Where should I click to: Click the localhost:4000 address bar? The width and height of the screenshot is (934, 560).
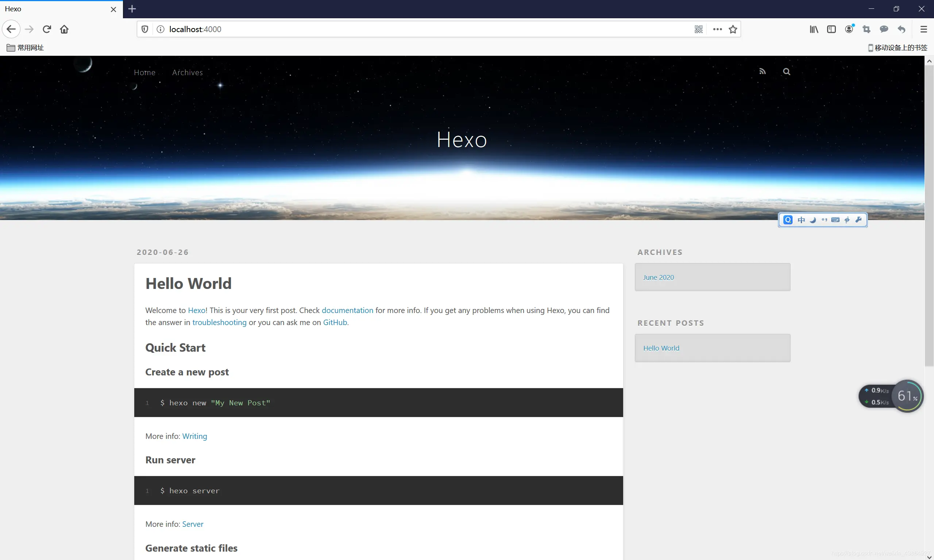coord(415,29)
